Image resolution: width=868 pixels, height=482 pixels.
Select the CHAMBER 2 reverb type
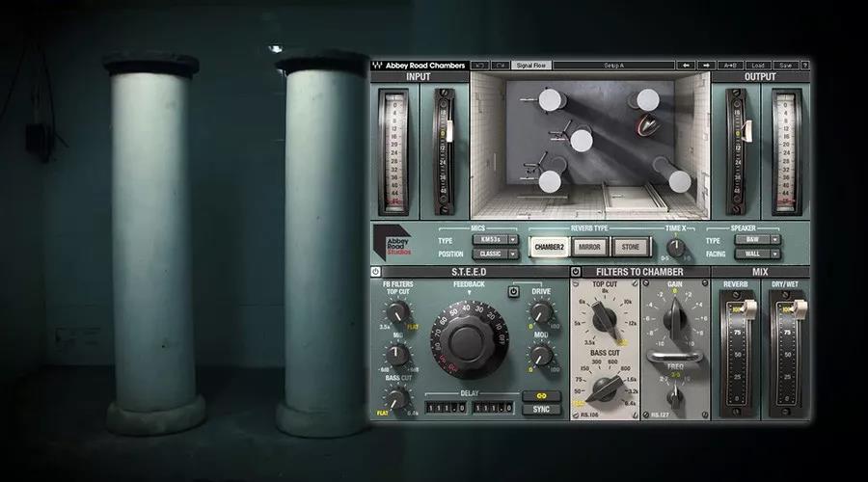[549, 247]
